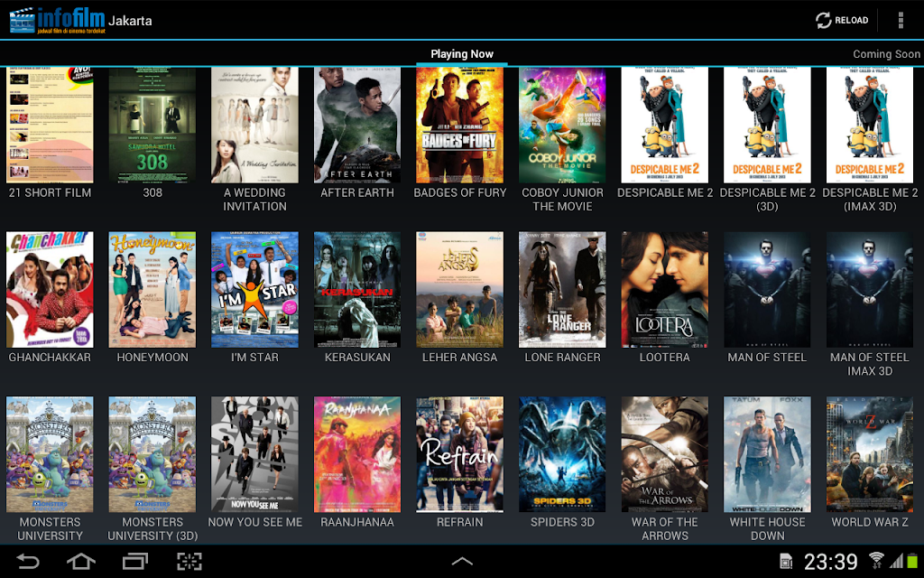Open the World War Z poster
This screenshot has width=924, height=578.
point(870,454)
